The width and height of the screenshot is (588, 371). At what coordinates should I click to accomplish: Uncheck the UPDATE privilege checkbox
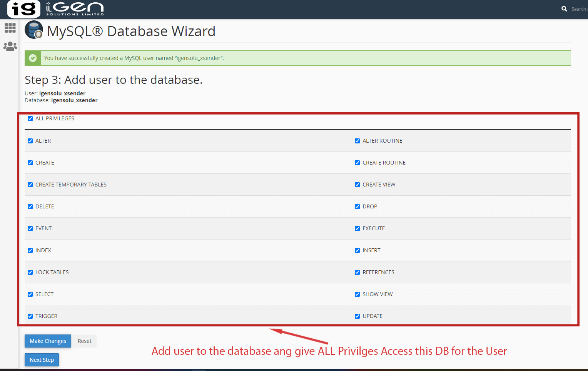(357, 316)
